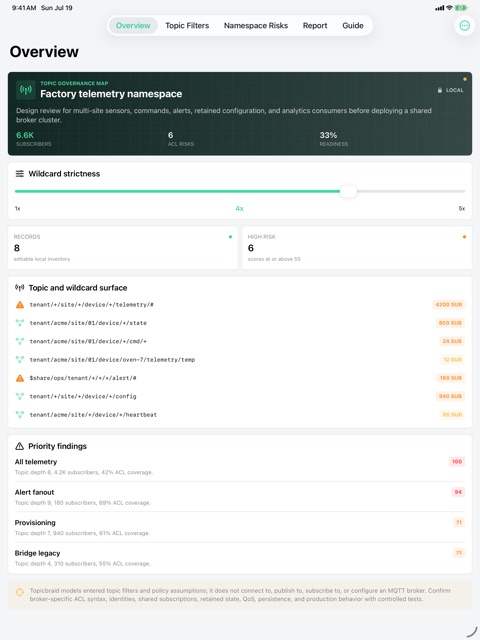The image size is (480, 640).
Task: Select topic $share/ops/tenant/+/+/+/alert/#
Action: pyautogui.click(x=83, y=378)
